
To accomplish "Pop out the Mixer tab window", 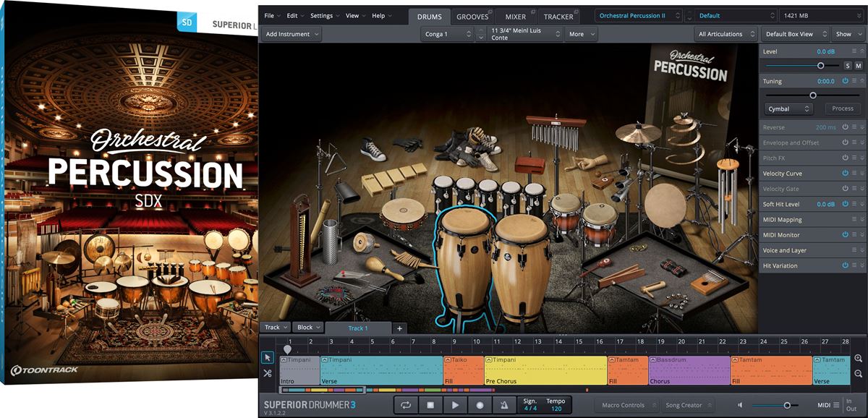I will coord(532,12).
